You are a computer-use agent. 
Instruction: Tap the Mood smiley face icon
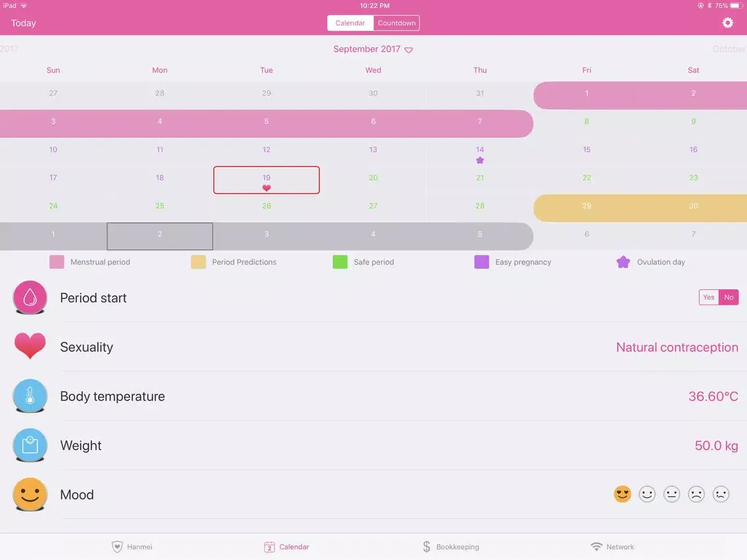pos(30,494)
